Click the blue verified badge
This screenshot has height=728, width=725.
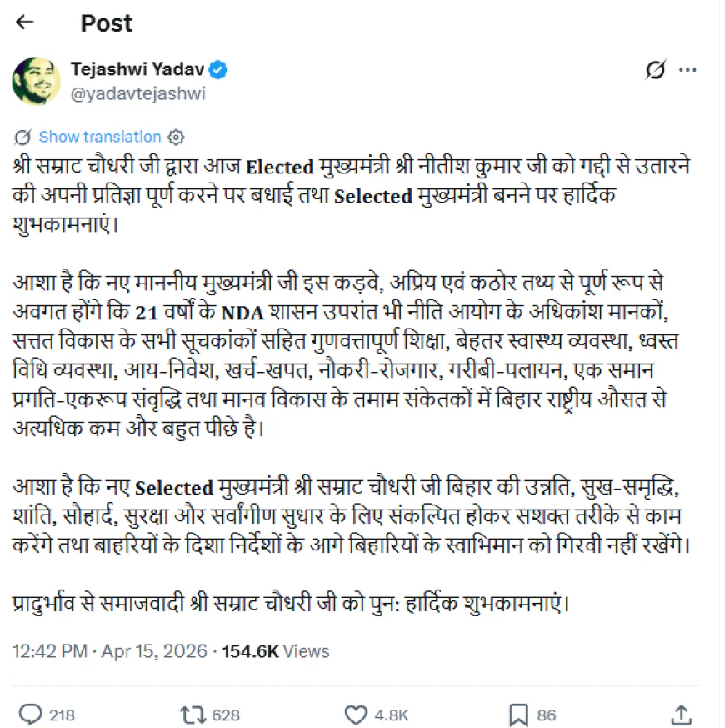pyautogui.click(x=218, y=70)
